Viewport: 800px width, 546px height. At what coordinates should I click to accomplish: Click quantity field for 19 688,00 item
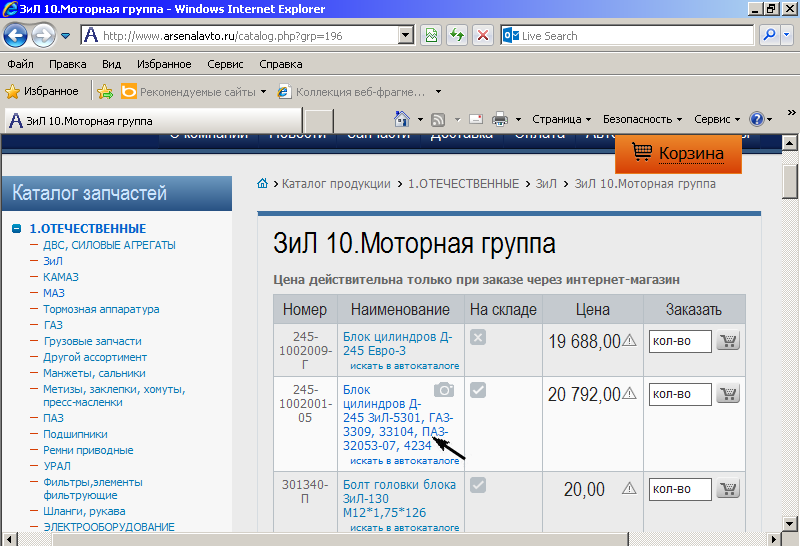click(x=680, y=341)
